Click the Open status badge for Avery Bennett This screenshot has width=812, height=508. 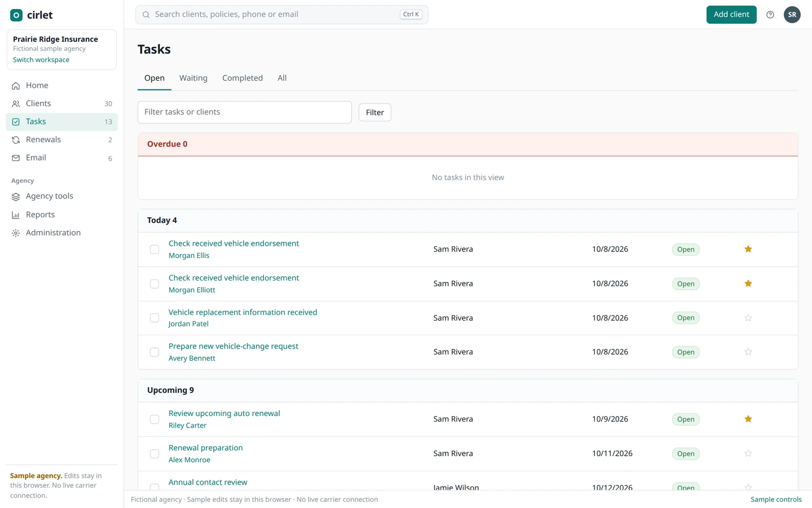[x=686, y=352]
